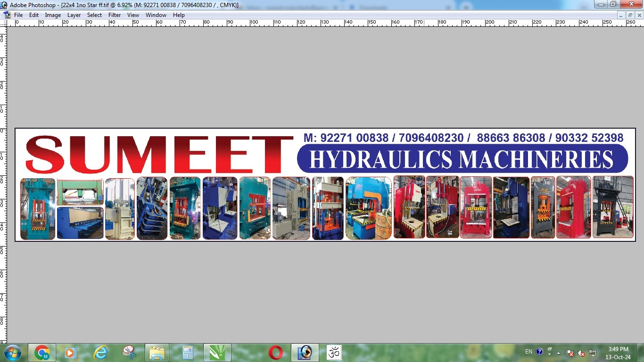Open the Select menu

tap(94, 15)
